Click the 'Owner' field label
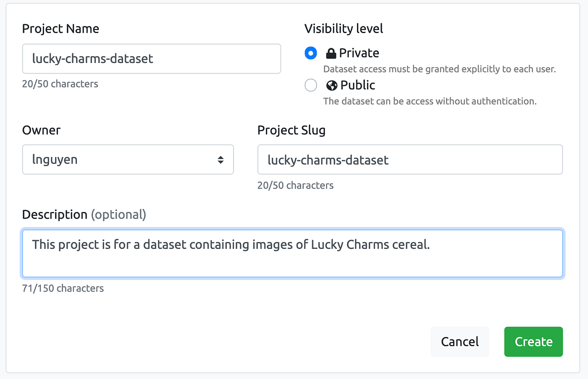The height and width of the screenshot is (379, 588). [x=41, y=130]
